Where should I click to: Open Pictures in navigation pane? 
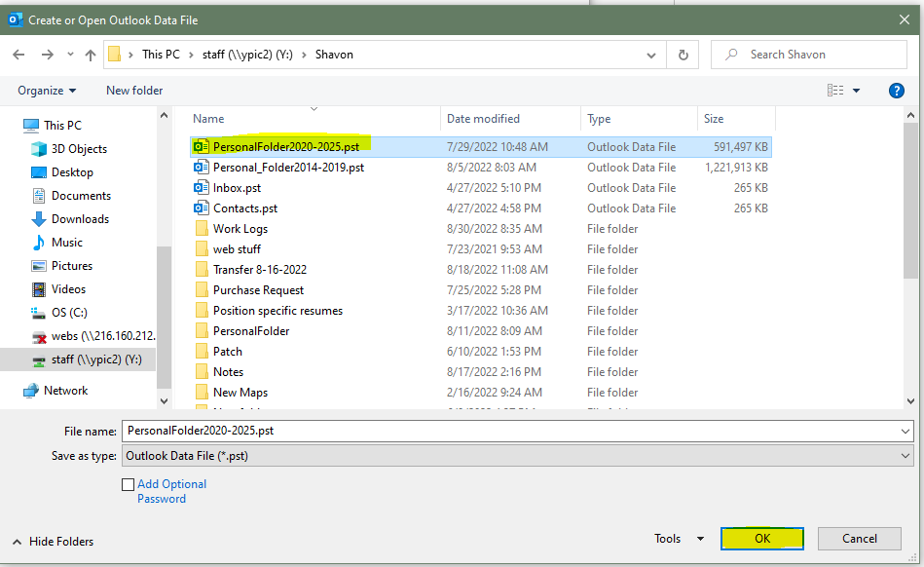[71, 266]
